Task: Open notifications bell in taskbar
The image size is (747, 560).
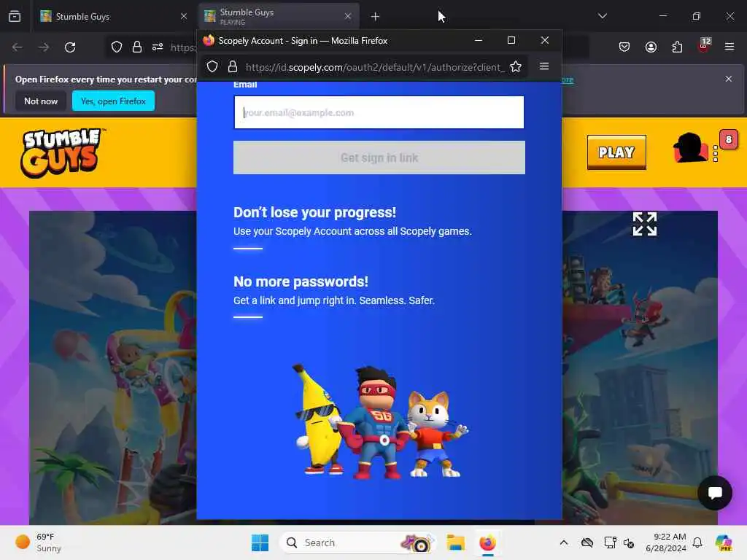Action: click(697, 542)
